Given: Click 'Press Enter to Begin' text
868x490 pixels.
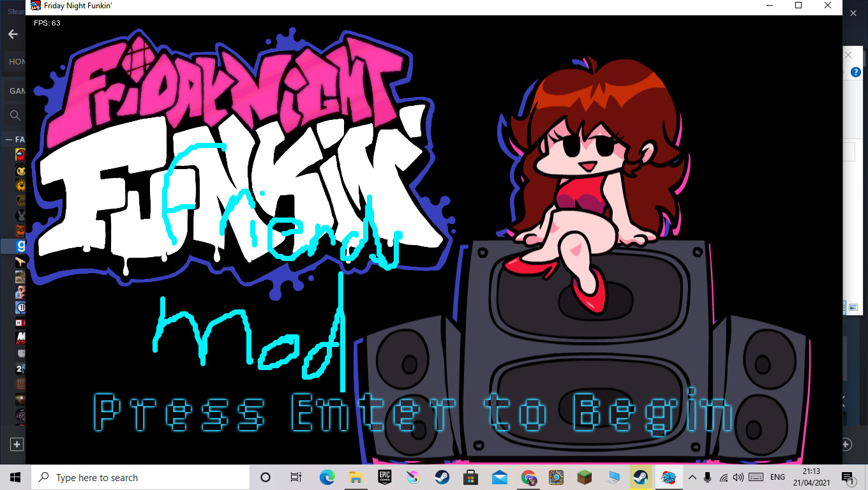Looking at the screenshot, I should tap(414, 413).
